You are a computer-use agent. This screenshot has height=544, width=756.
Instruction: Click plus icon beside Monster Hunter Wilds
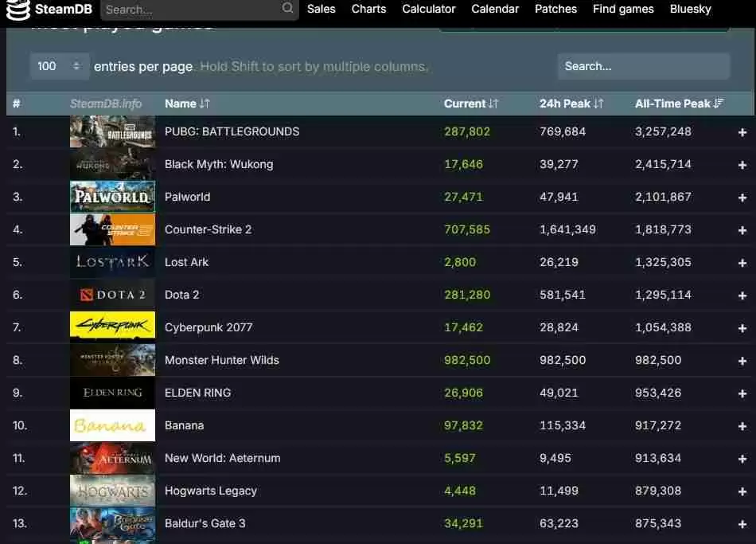[742, 361]
